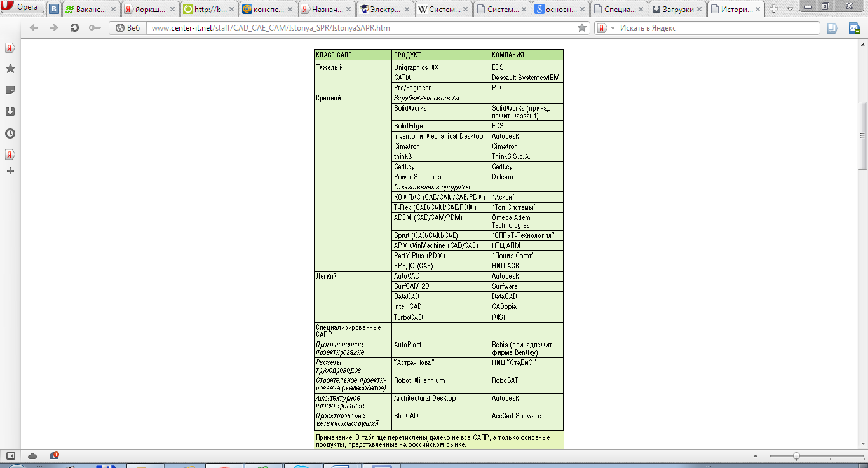Screen dimensions: 868x468
Task: Reload the current page
Action: coord(74,28)
